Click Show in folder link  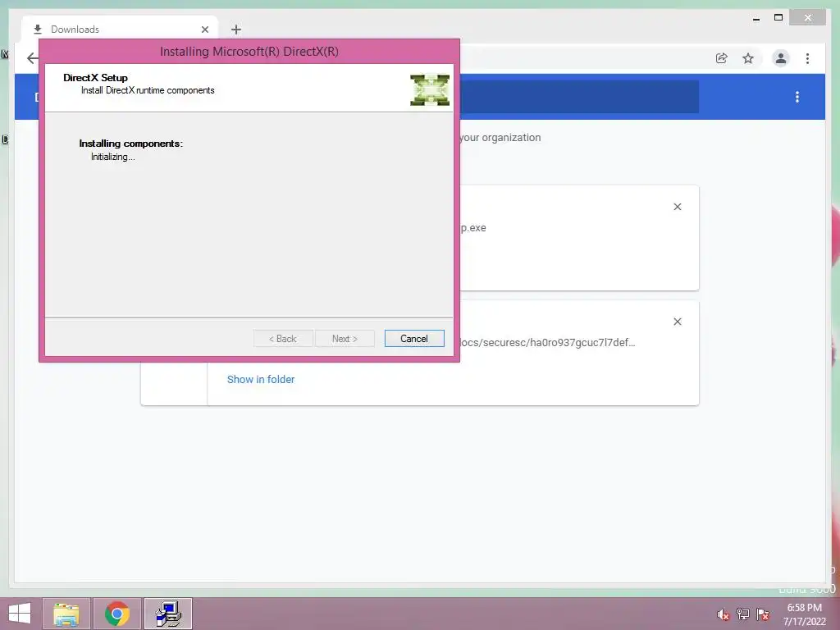261,379
